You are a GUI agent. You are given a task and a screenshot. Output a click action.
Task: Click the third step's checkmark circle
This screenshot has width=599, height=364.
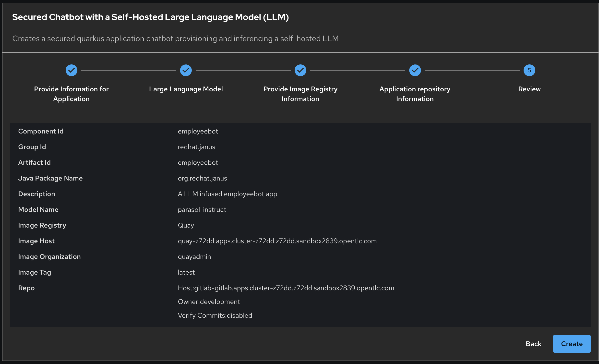tap(300, 71)
